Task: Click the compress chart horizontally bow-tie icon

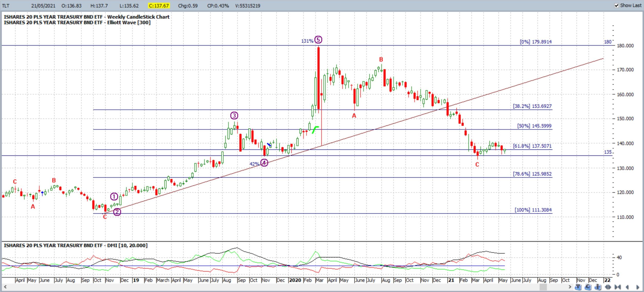Action: (x=618, y=287)
